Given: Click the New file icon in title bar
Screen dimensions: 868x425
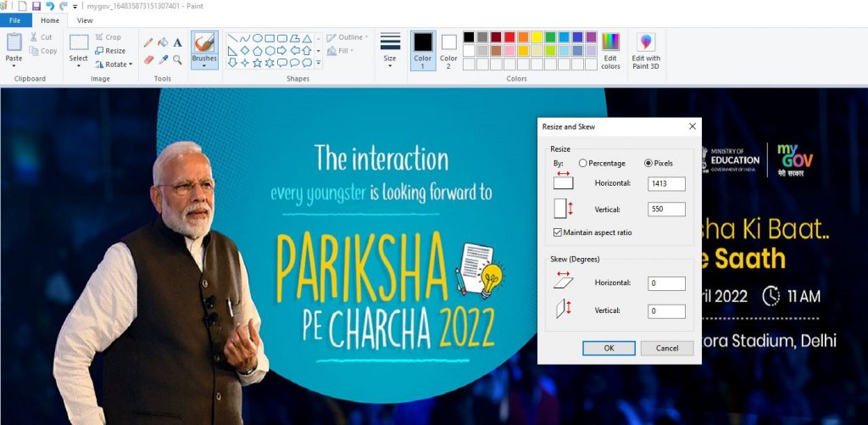Looking at the screenshot, I should click(23, 6).
